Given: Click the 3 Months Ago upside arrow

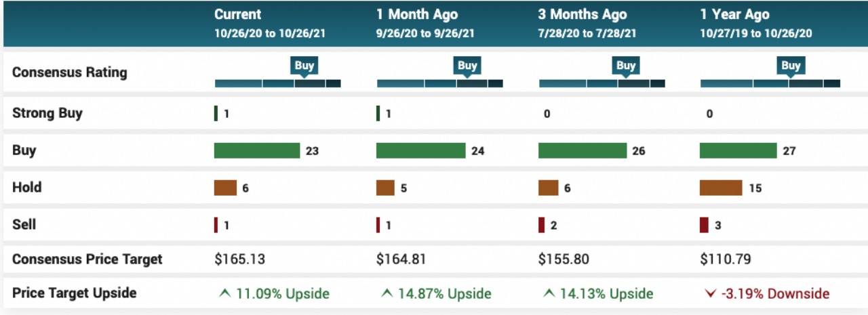Looking at the screenshot, I should pos(548,293).
